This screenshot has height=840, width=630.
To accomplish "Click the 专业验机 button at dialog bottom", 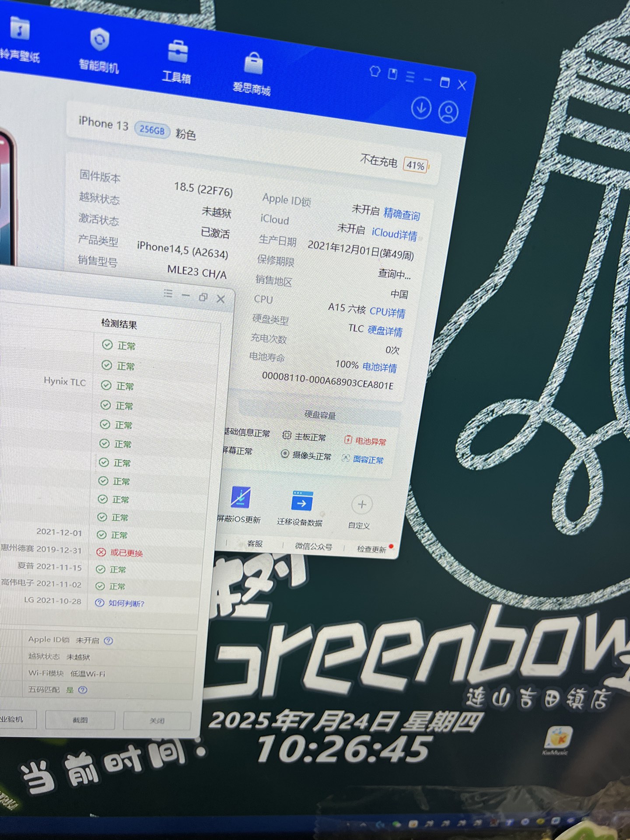I will [x=17, y=719].
